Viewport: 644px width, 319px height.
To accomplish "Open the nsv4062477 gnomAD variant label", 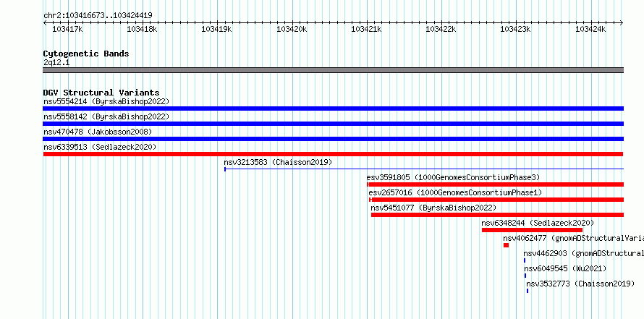I will point(573,238).
